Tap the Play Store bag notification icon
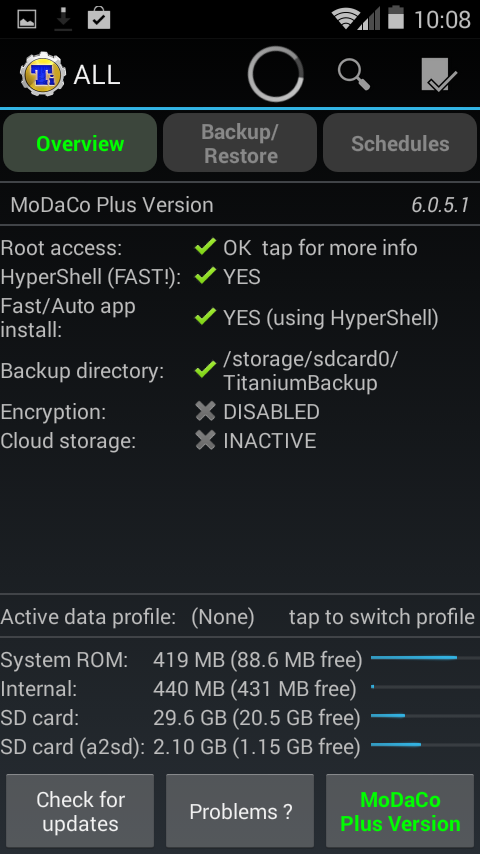The image size is (480, 854). pos(99,19)
